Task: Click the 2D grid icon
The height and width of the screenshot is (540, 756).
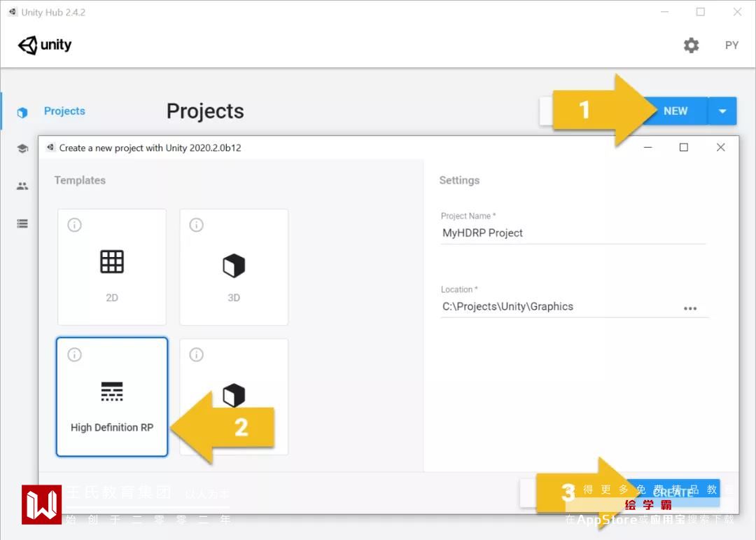Action: click(112, 261)
